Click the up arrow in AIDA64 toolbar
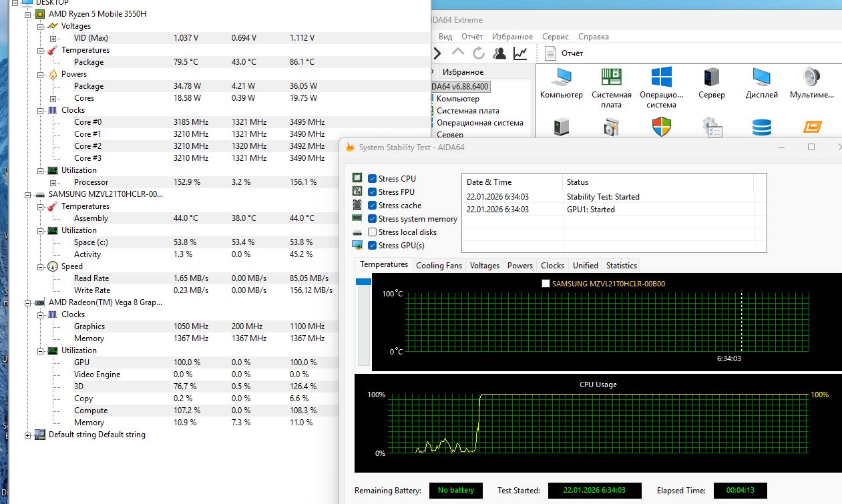The image size is (842, 504). point(458,53)
